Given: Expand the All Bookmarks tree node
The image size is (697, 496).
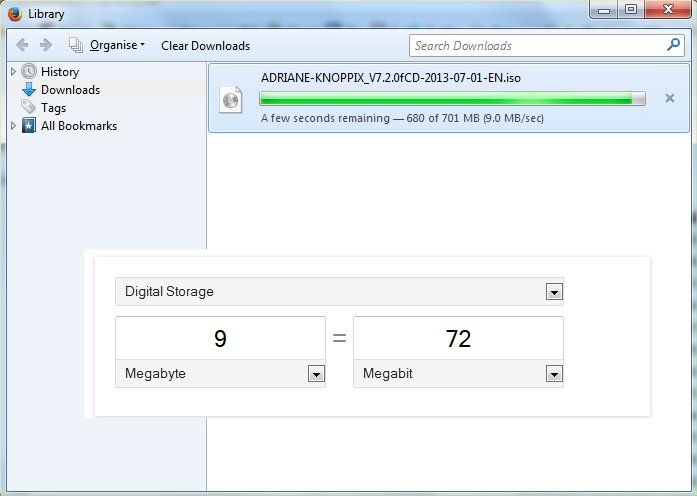Looking at the screenshot, I should (13, 126).
